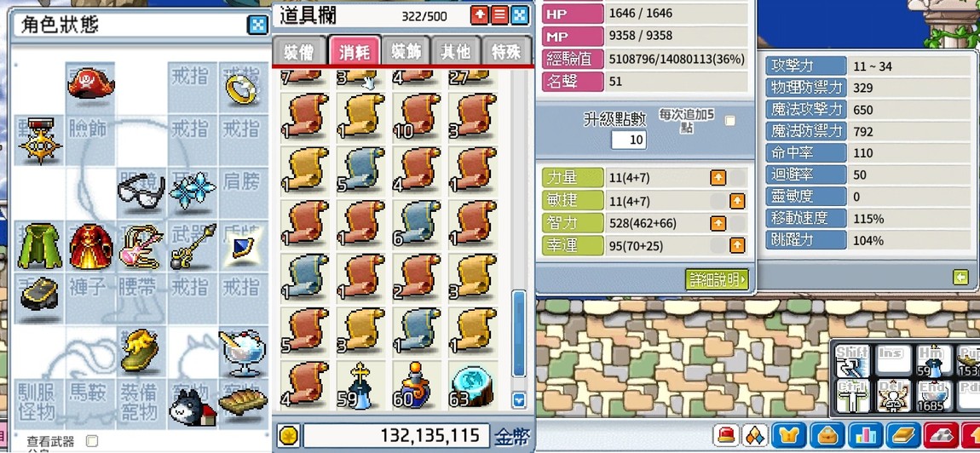The height and width of the screenshot is (453, 980).
Task: Toggle the 查看武器 checkbox
Action: click(91, 441)
